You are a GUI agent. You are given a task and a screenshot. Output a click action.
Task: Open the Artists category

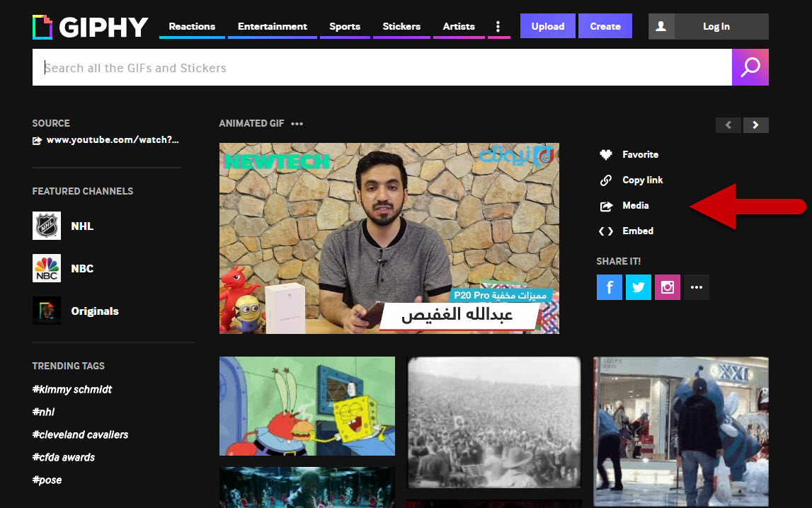[x=459, y=26]
